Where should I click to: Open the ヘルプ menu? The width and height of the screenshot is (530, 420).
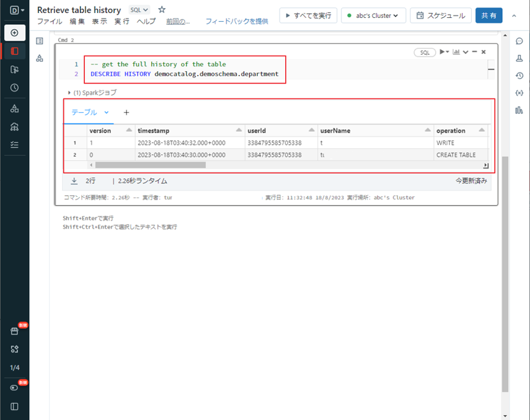click(x=146, y=21)
